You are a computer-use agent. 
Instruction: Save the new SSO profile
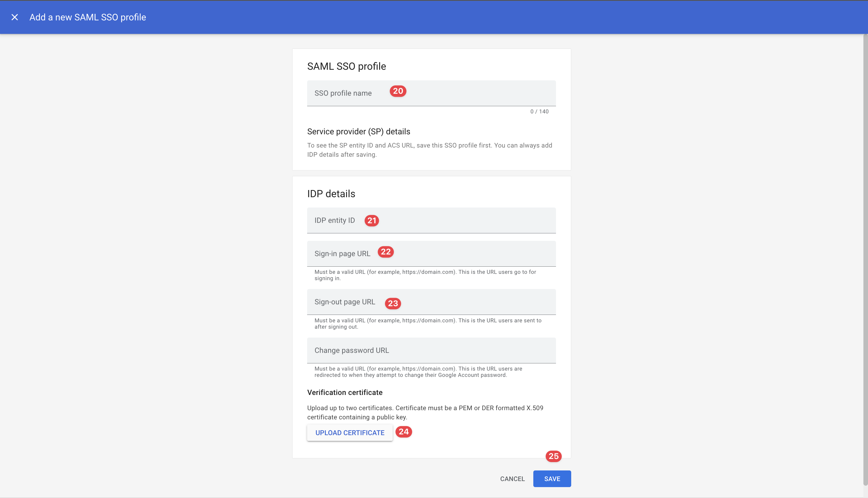tap(552, 479)
